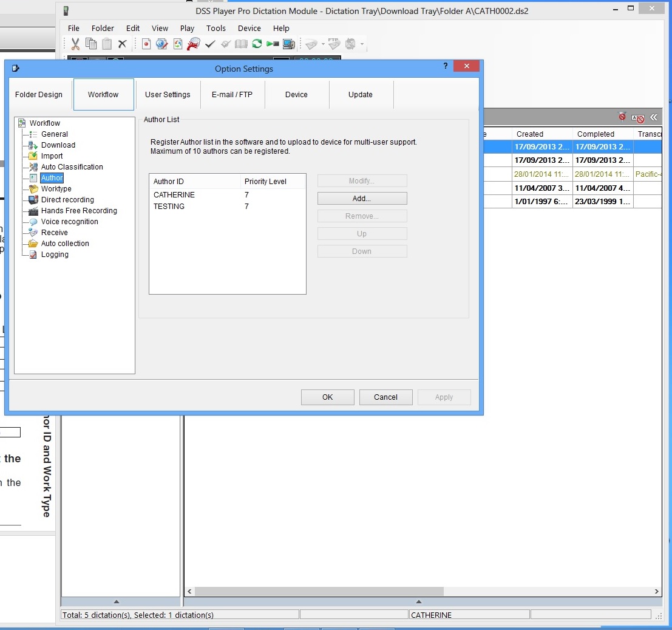Select Direct recording tree item
The image size is (672, 630).
pyautogui.click(x=67, y=199)
